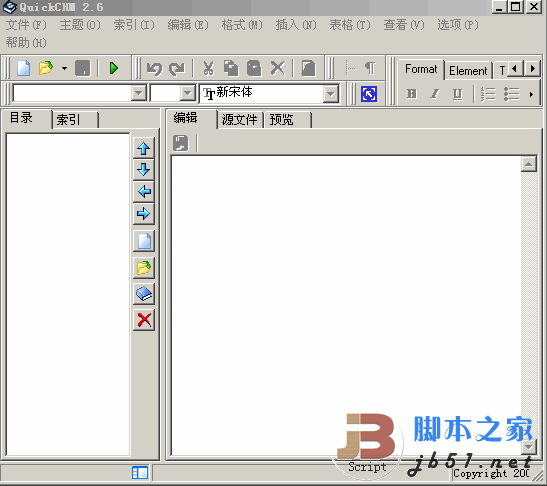Open the 编辑(E) menu
The image size is (547, 486).
[x=188, y=25]
